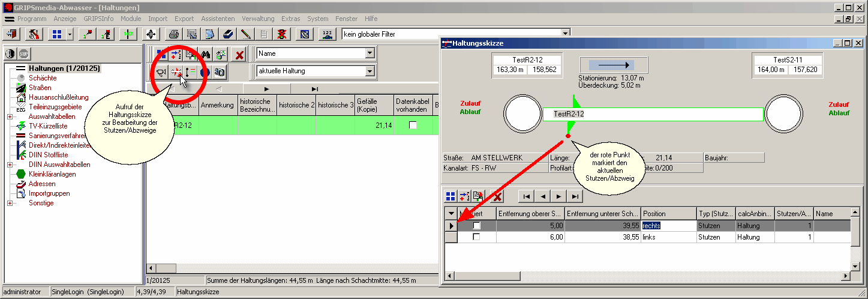
Task: Open the Haltungsskizze sketch tool icon
Action: pos(176,72)
